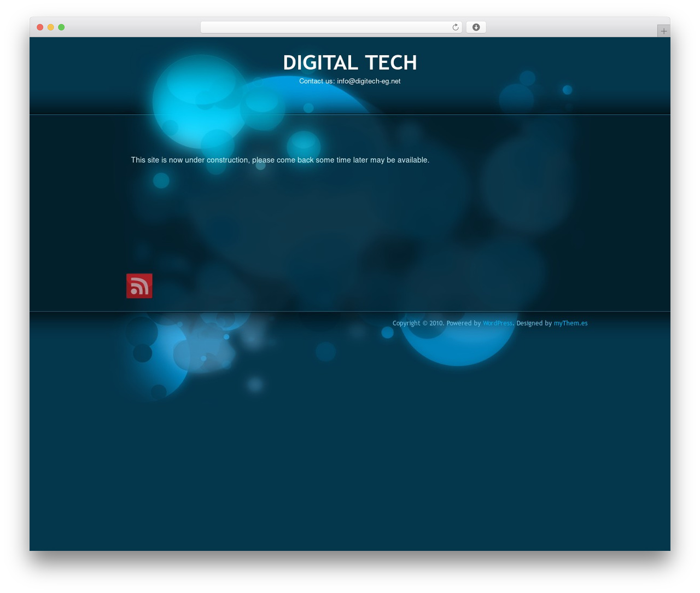Open the downloads arrow button

pyautogui.click(x=476, y=27)
